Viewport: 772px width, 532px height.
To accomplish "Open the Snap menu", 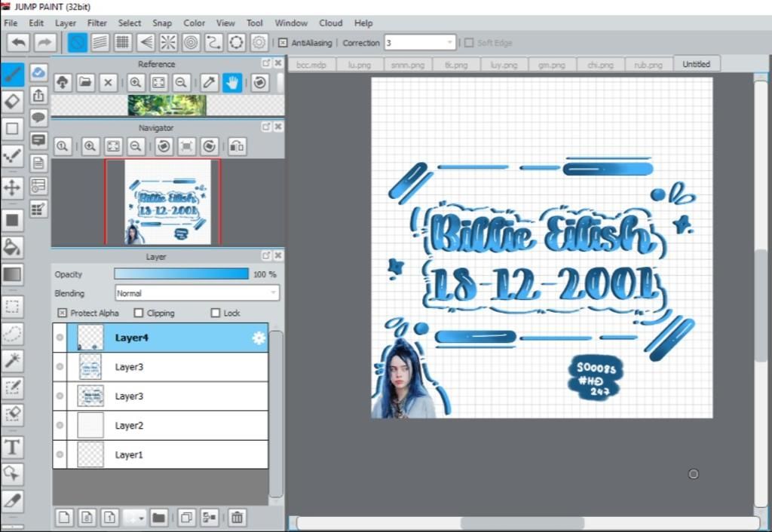I will point(162,23).
